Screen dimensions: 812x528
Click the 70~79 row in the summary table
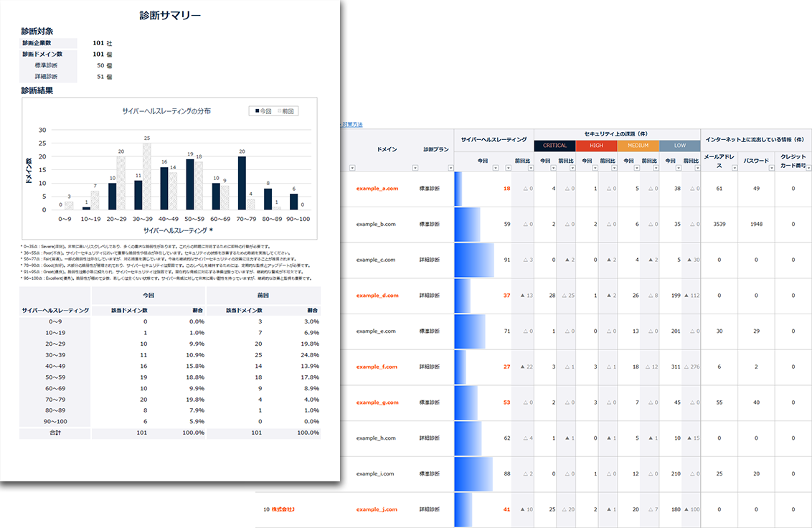[170, 399]
